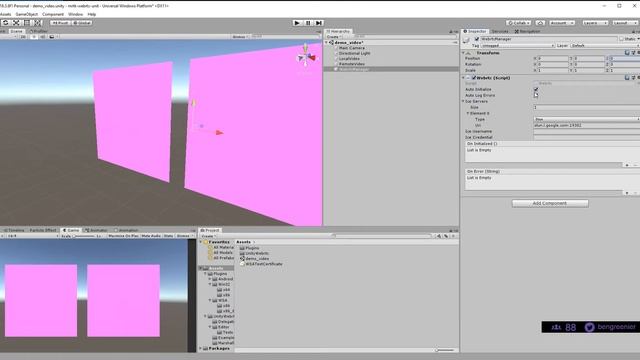The width and height of the screenshot is (640, 360).
Task: Select LocalVideo in Hierarchy
Action: (x=349, y=58)
